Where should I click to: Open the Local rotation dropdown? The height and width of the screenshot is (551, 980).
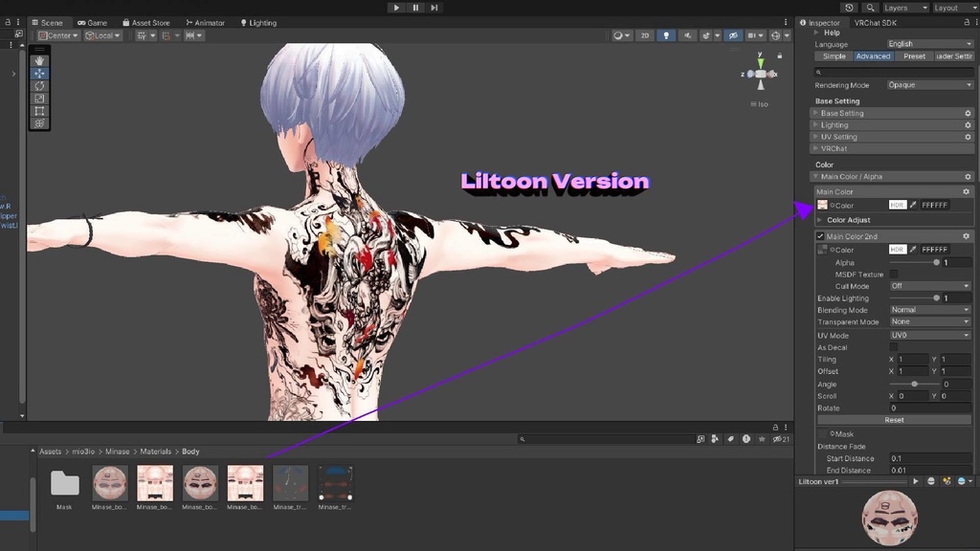102,35
